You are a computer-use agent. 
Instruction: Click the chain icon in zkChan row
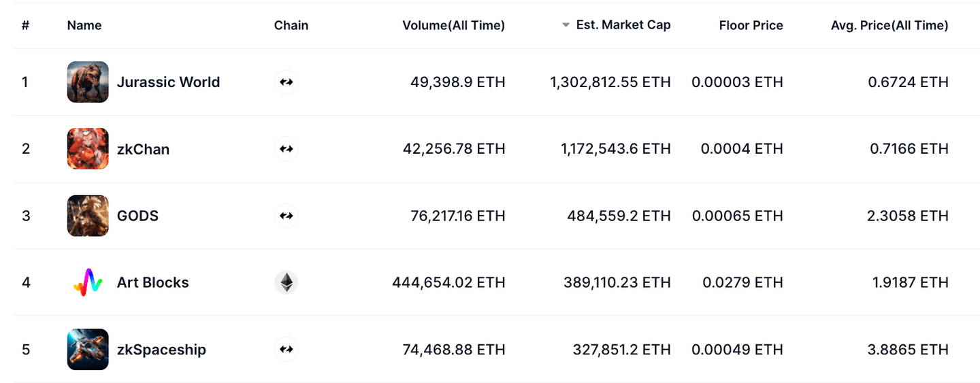click(x=287, y=149)
